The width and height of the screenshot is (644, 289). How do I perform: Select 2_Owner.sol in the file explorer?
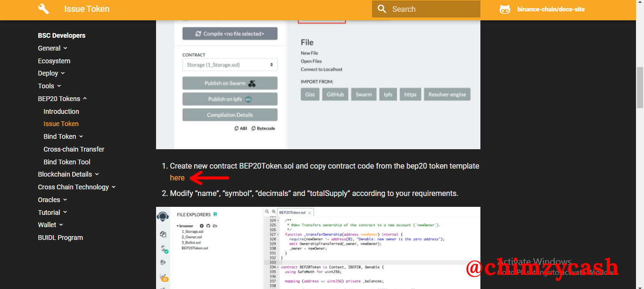[x=191, y=237]
